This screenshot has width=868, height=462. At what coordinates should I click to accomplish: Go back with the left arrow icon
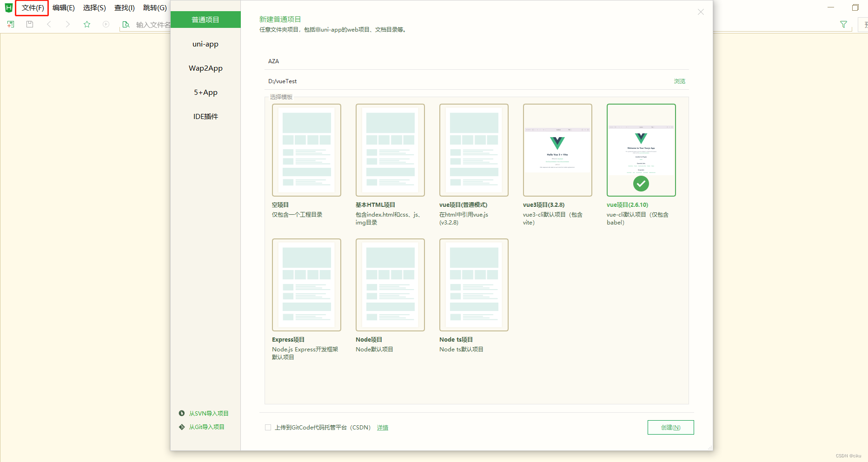coord(49,24)
